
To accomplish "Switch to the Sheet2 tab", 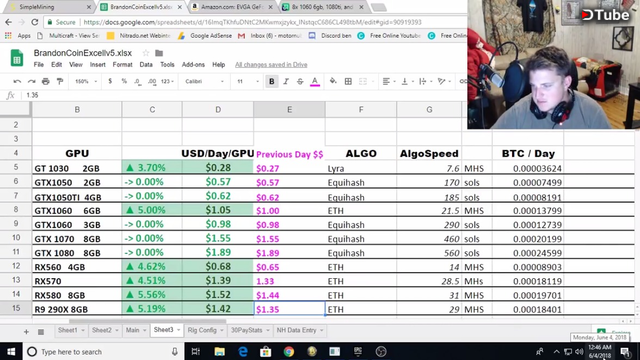I will pyautogui.click(x=102, y=330).
